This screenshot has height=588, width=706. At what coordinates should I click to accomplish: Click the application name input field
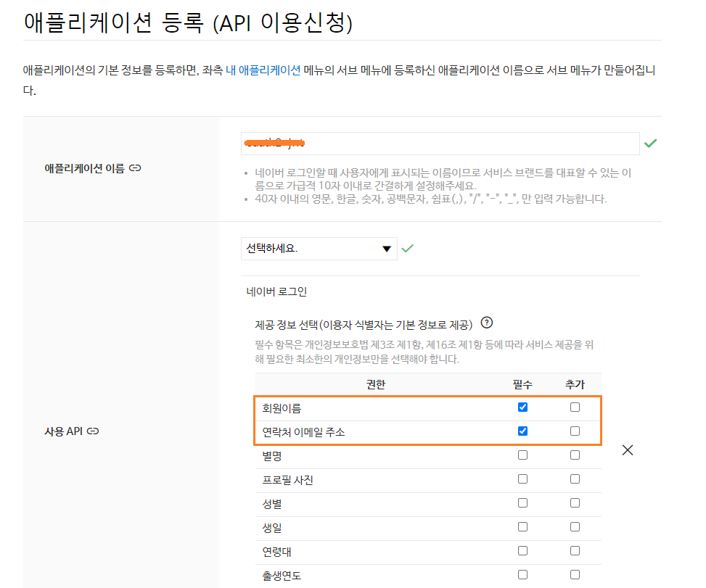pyautogui.click(x=440, y=144)
